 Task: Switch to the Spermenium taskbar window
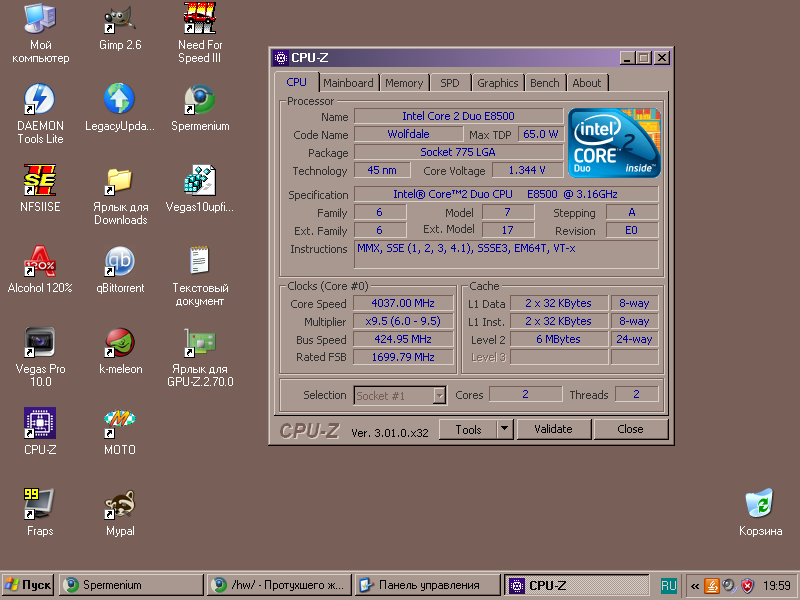[x=132, y=585]
